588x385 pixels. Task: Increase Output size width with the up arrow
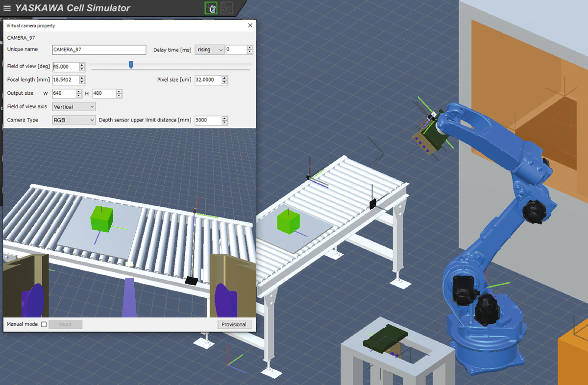(x=78, y=91)
